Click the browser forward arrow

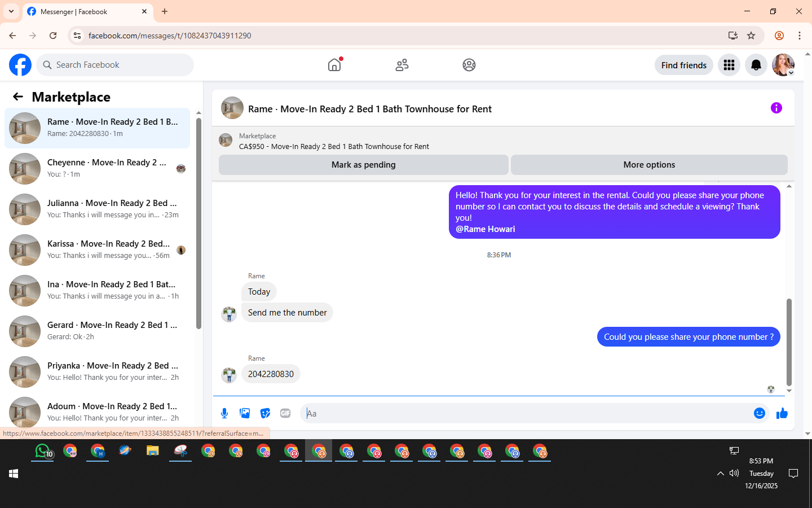(x=33, y=36)
